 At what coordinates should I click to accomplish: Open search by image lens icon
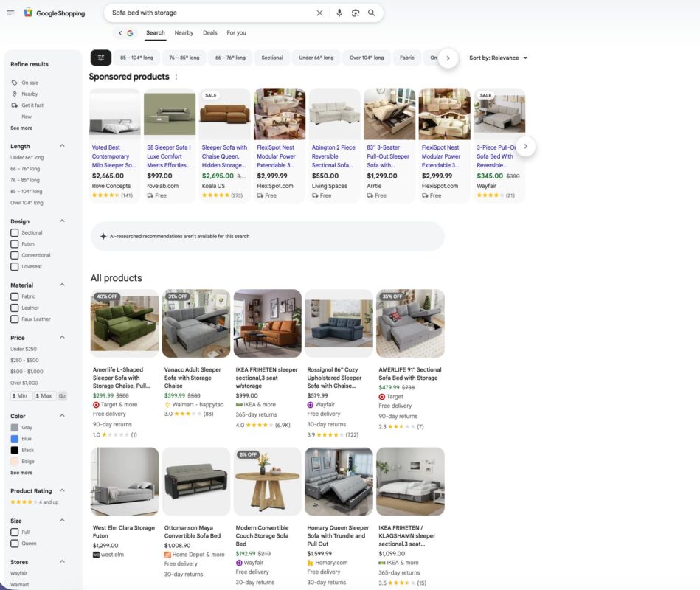pyautogui.click(x=356, y=13)
